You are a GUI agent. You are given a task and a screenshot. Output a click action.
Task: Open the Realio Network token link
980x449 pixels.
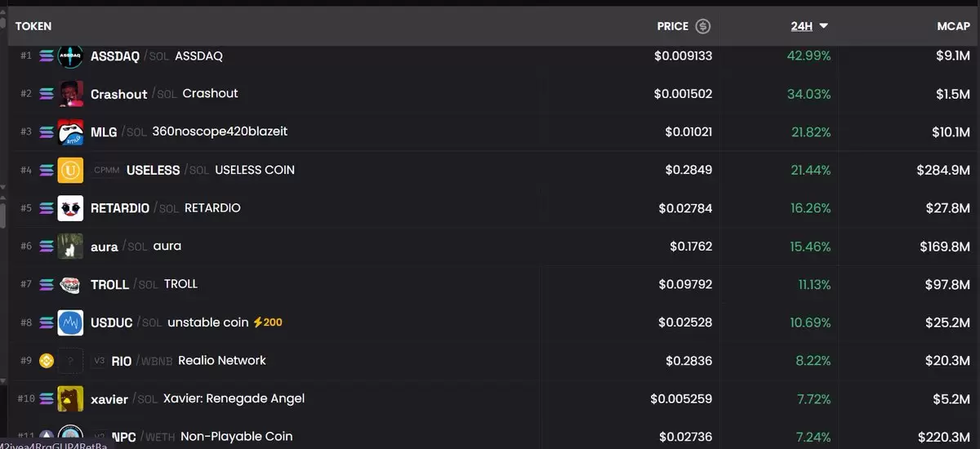222,360
